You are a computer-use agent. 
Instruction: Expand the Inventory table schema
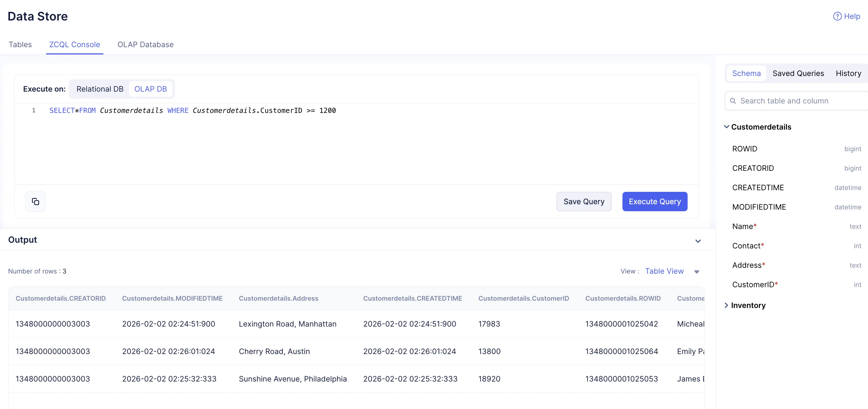click(726, 305)
